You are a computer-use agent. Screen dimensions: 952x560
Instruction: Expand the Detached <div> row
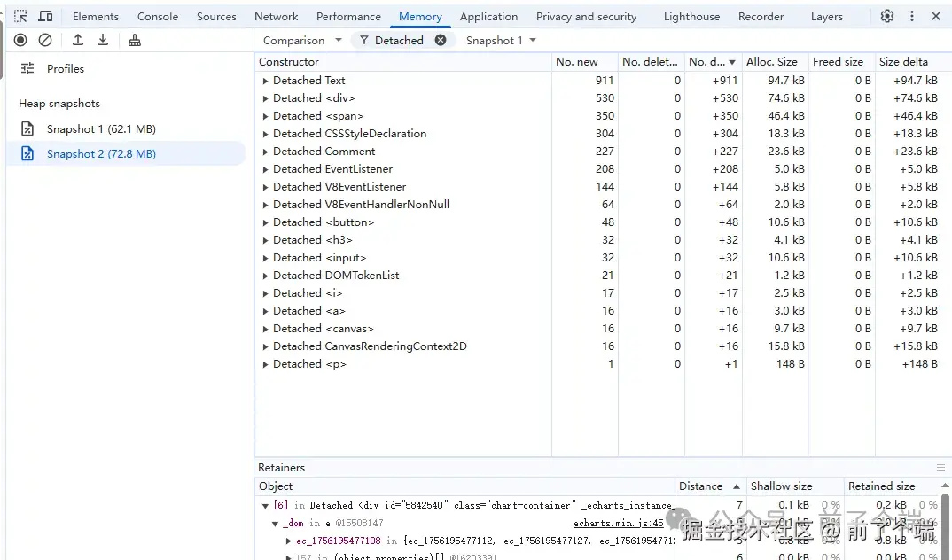coord(265,98)
